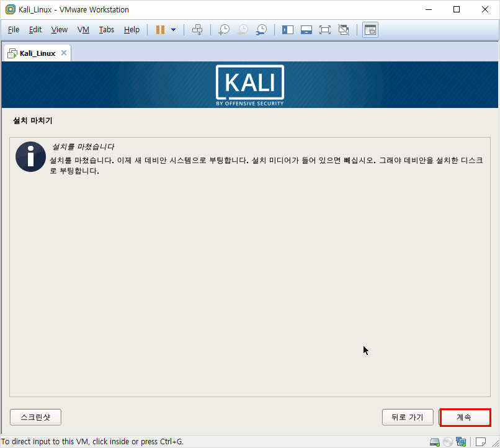
Task: Click the Kali logo banner
Action: pyautogui.click(x=249, y=85)
